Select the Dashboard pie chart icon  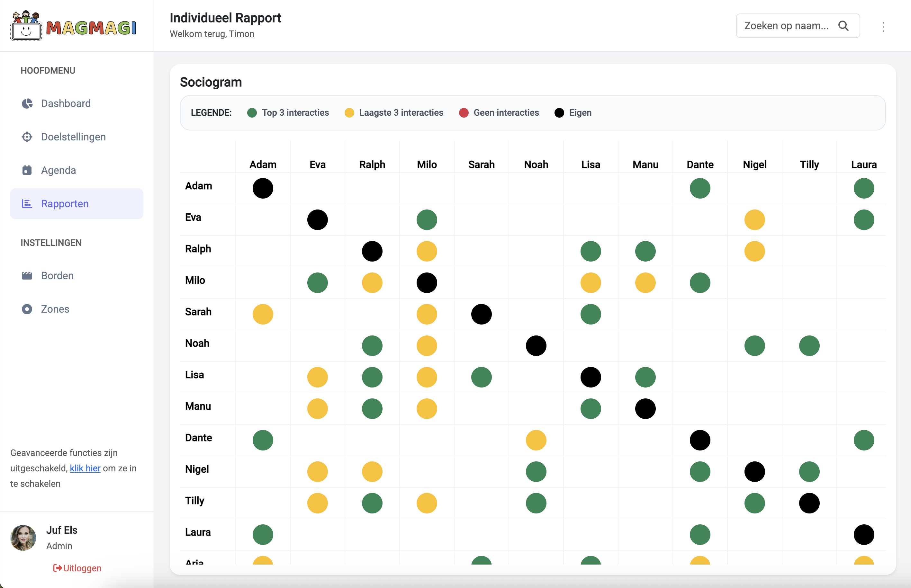click(27, 103)
